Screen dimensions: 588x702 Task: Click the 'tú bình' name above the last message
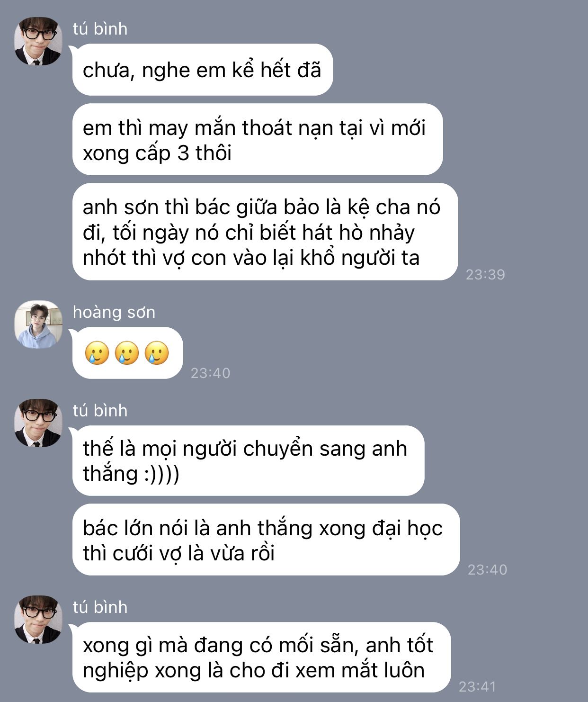point(100,607)
